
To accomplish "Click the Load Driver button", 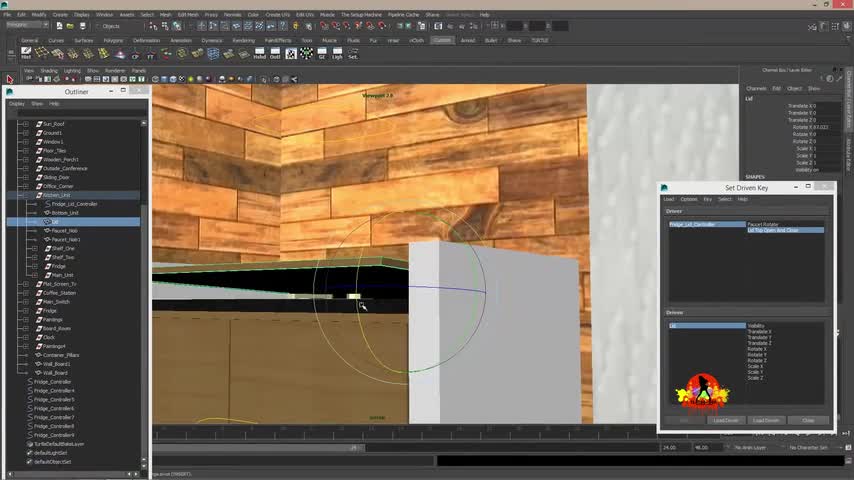I will [x=726, y=420].
